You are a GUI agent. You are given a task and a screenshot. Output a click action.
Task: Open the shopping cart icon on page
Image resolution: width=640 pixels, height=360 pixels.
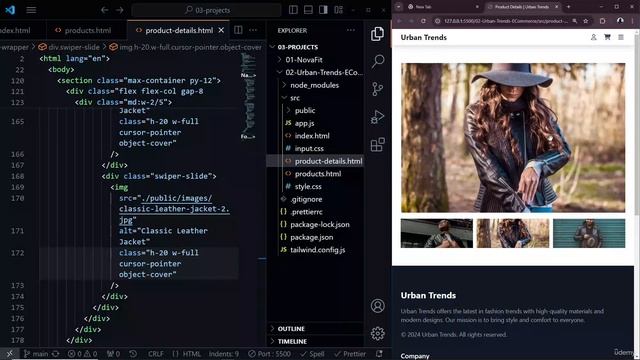coord(607,37)
